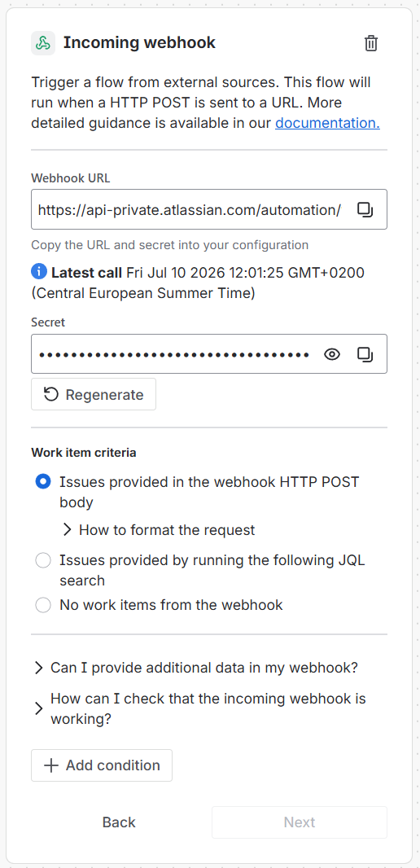Click the Regenerate button

[94, 394]
